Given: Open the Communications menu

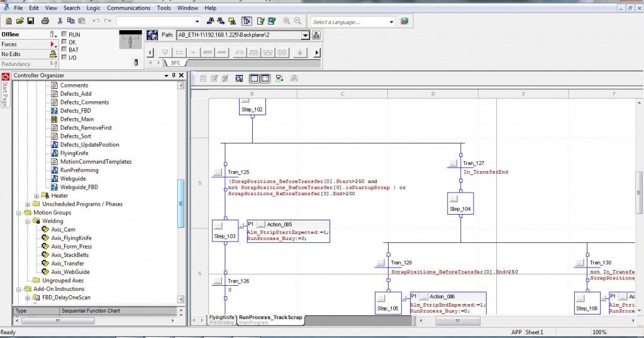Looking at the screenshot, I should (128, 8).
